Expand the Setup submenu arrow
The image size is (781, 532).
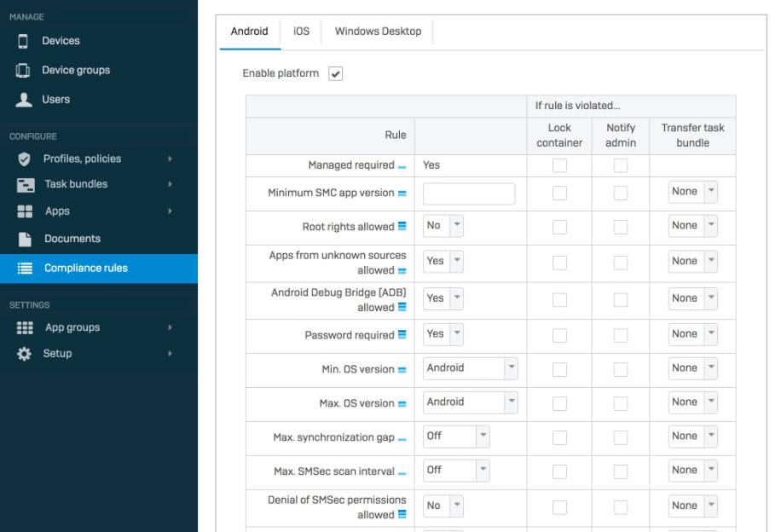click(170, 354)
